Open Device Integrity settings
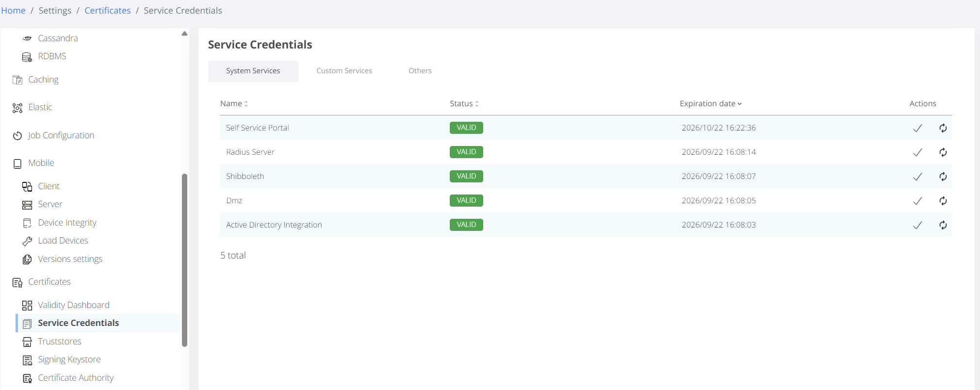This screenshot has height=390, width=980. point(67,223)
